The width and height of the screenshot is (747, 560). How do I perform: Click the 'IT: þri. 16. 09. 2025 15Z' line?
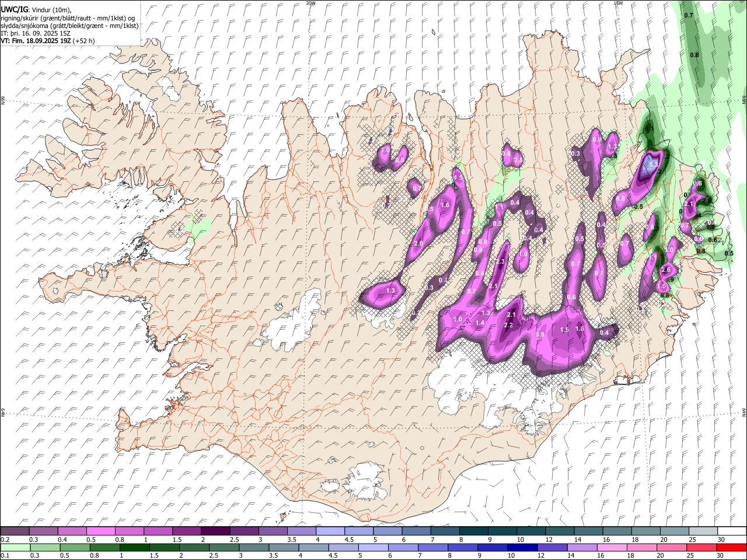pyautogui.click(x=36, y=33)
